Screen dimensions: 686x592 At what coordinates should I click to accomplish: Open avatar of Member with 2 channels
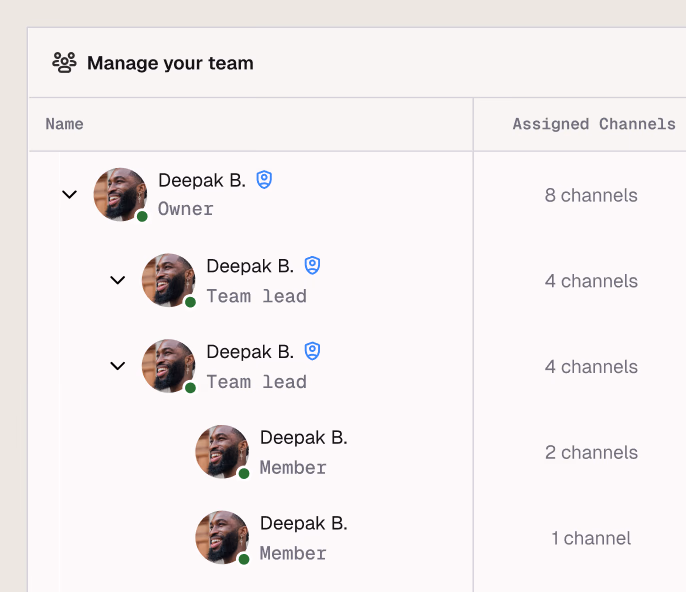pos(221,452)
